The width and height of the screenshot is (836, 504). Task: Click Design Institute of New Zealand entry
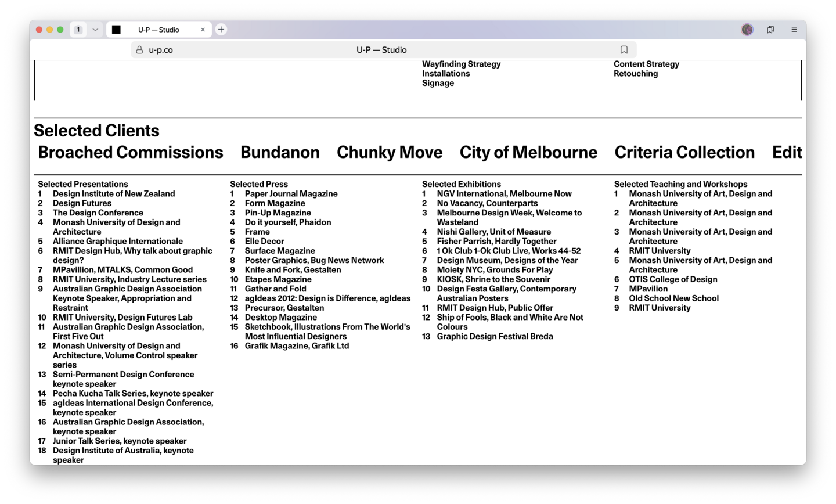pos(114,194)
